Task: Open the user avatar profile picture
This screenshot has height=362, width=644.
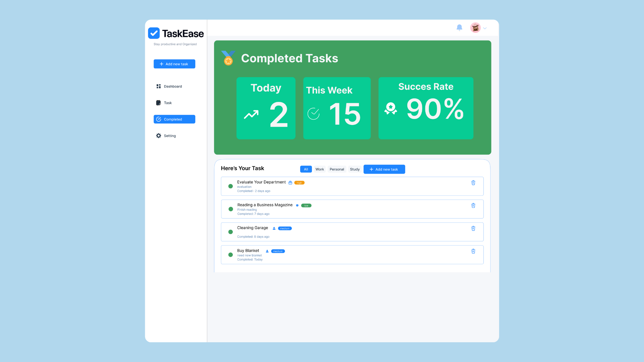Action: [475, 28]
